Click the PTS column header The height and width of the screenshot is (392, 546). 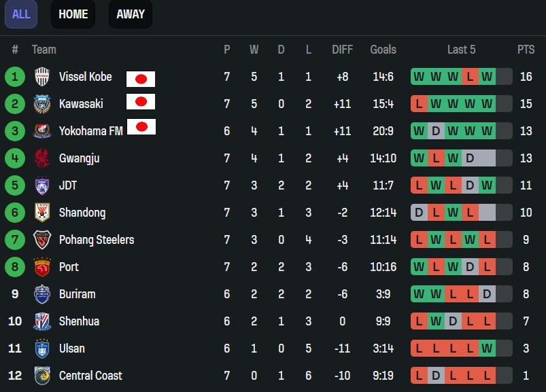(x=526, y=50)
